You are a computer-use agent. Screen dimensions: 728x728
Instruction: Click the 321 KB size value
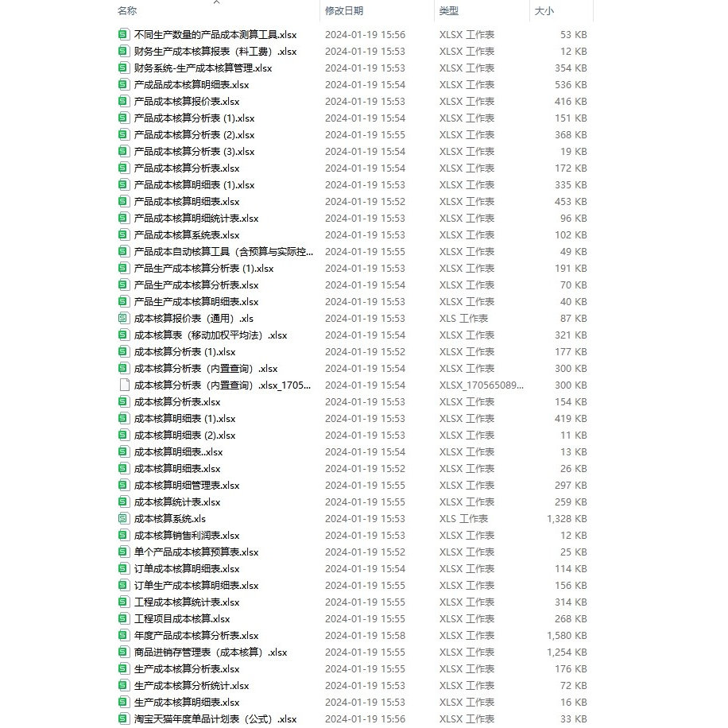(x=571, y=335)
